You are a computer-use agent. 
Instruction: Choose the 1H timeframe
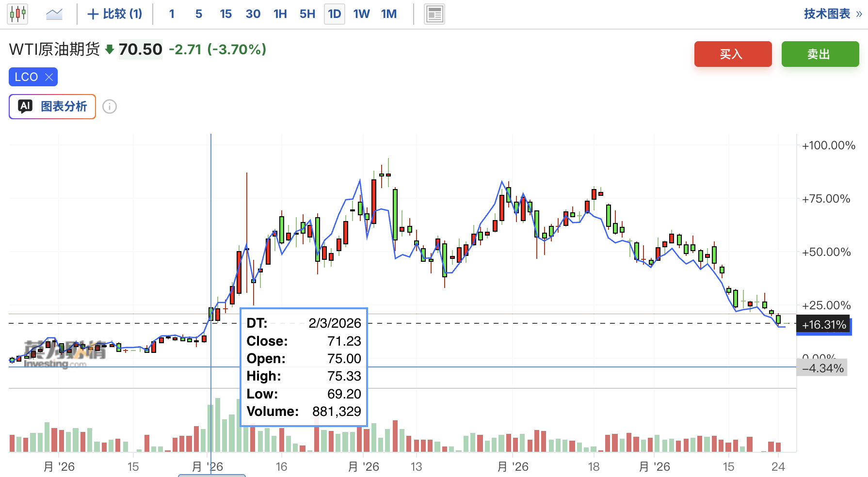(280, 14)
